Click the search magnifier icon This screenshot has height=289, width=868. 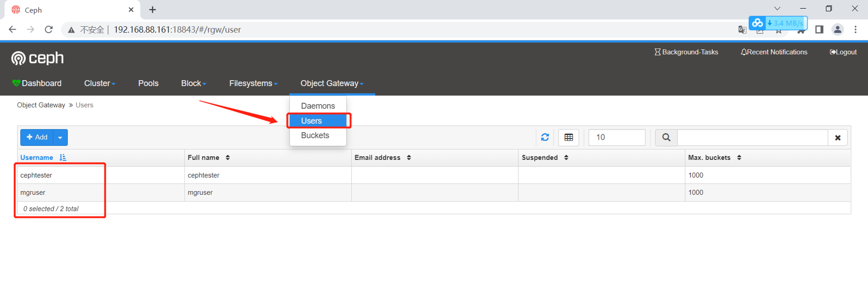click(666, 137)
